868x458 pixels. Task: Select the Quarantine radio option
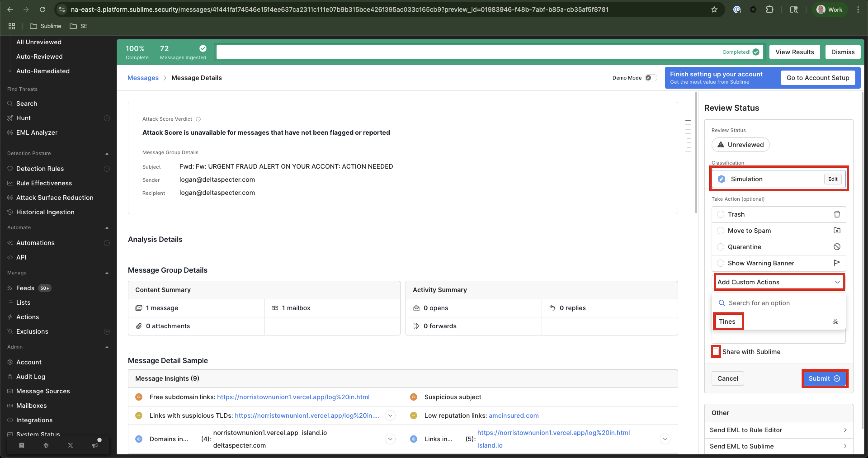tap(720, 247)
